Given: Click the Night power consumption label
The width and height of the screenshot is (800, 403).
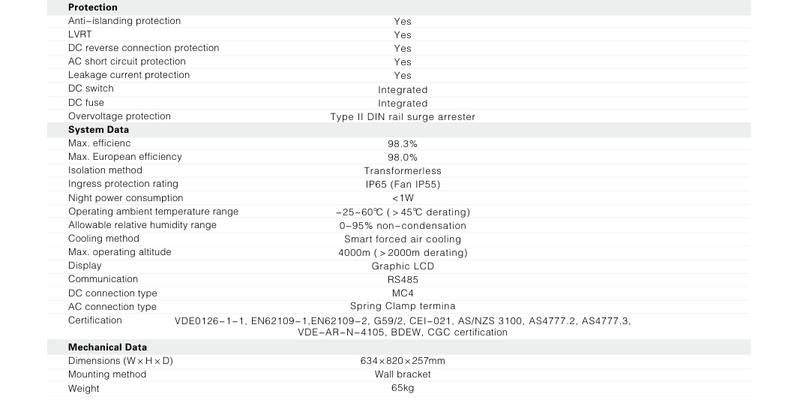Looking at the screenshot, I should (x=126, y=198).
